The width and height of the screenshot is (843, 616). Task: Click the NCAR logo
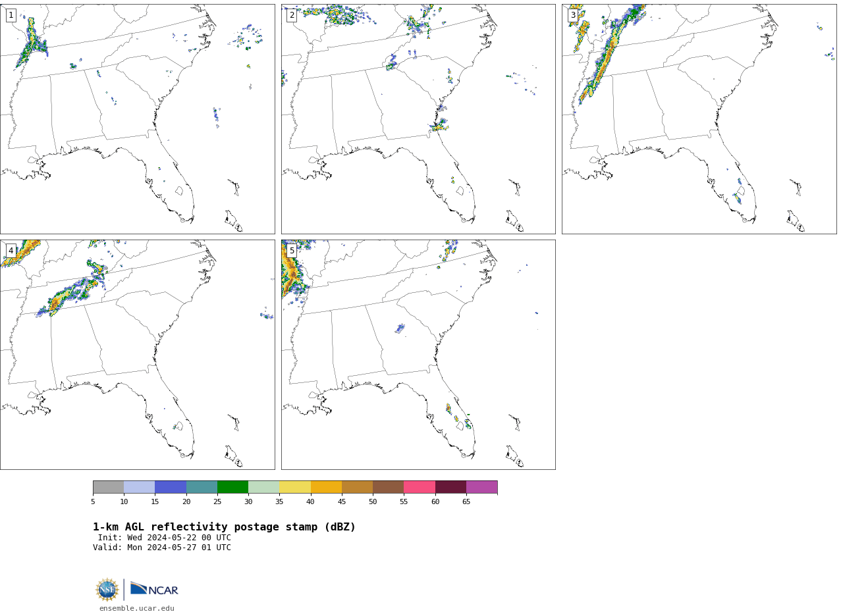[x=154, y=590]
